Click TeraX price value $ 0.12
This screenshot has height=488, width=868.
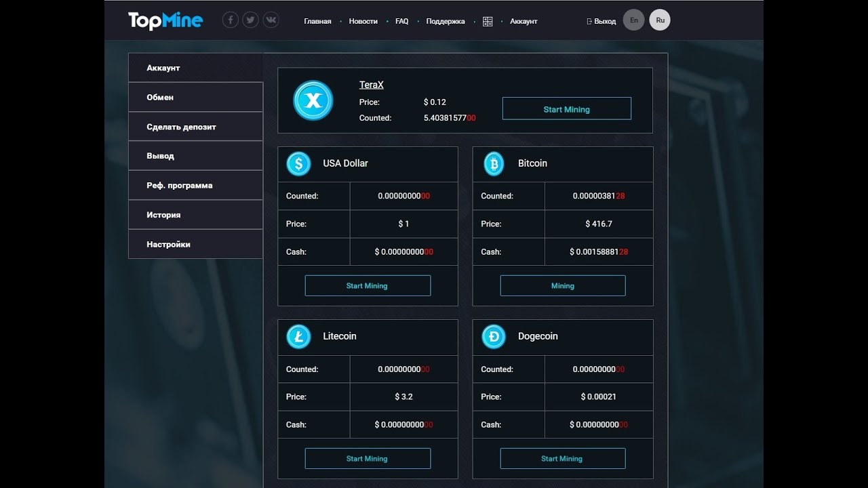pyautogui.click(x=435, y=102)
